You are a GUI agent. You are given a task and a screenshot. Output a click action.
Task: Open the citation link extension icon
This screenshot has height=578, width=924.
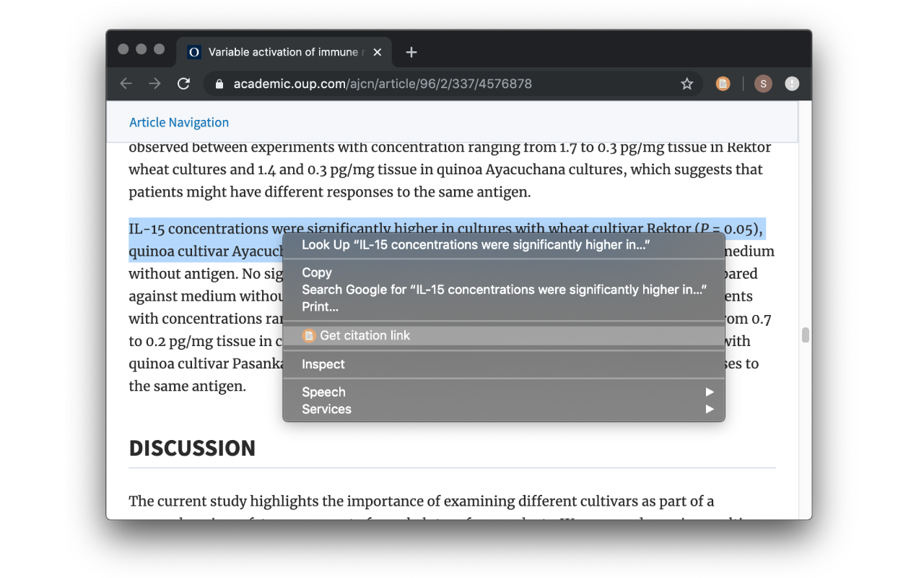tap(723, 84)
